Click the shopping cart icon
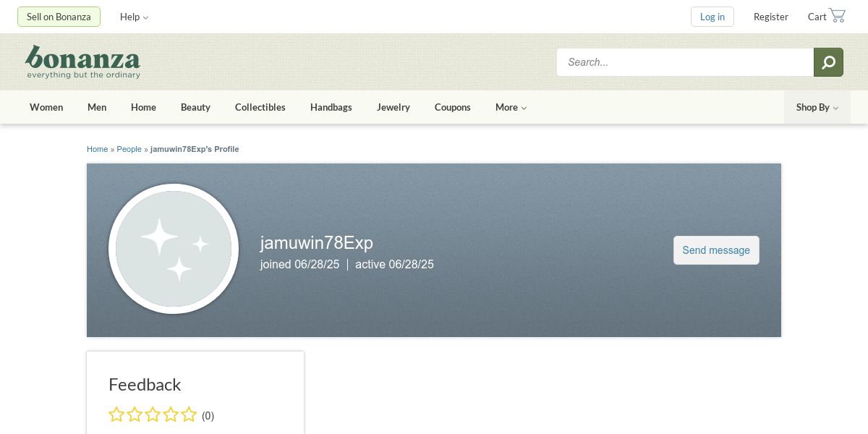Viewport: 868px width, 434px height. click(837, 15)
